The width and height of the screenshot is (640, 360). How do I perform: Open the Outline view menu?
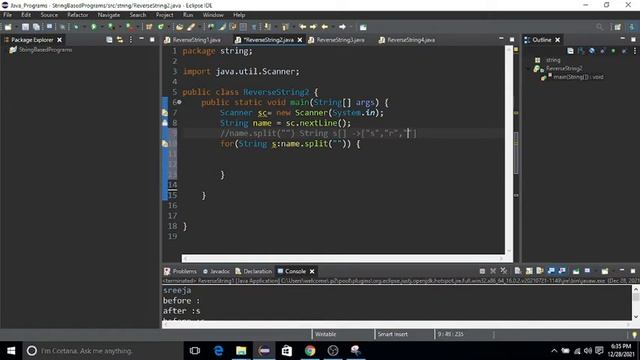635,51
